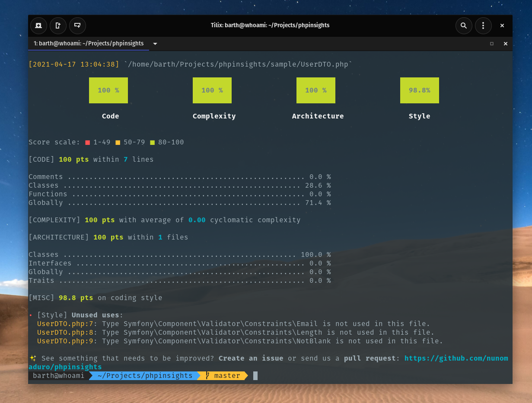Open the session tab dropdown arrow
Viewport: 532px width, 403px height.
[155, 43]
